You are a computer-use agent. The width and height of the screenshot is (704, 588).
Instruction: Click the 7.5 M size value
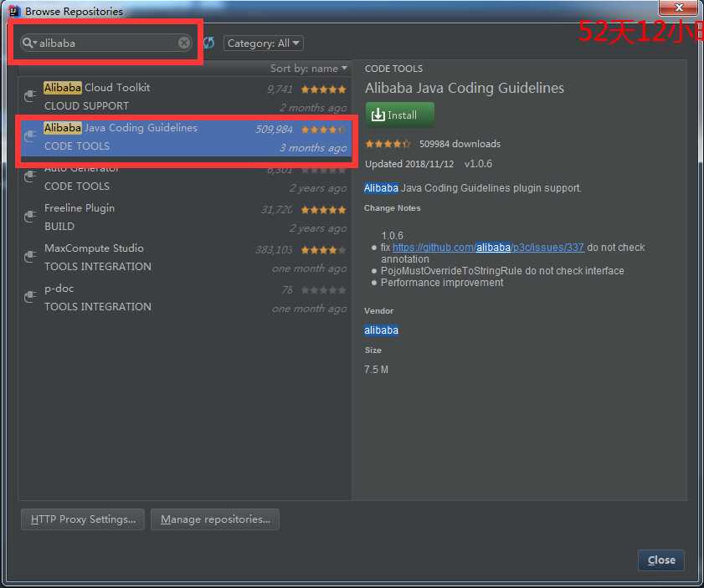(x=376, y=370)
